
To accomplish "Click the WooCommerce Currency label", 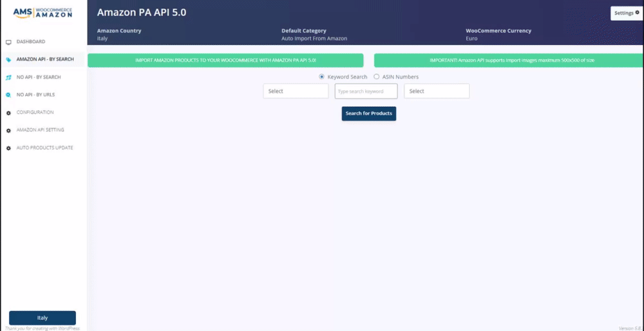I will coord(498,31).
